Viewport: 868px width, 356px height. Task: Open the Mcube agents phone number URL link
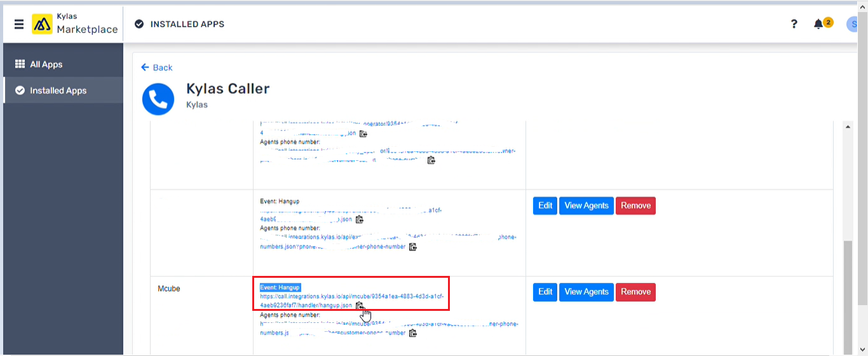pyautogui.click(x=389, y=328)
